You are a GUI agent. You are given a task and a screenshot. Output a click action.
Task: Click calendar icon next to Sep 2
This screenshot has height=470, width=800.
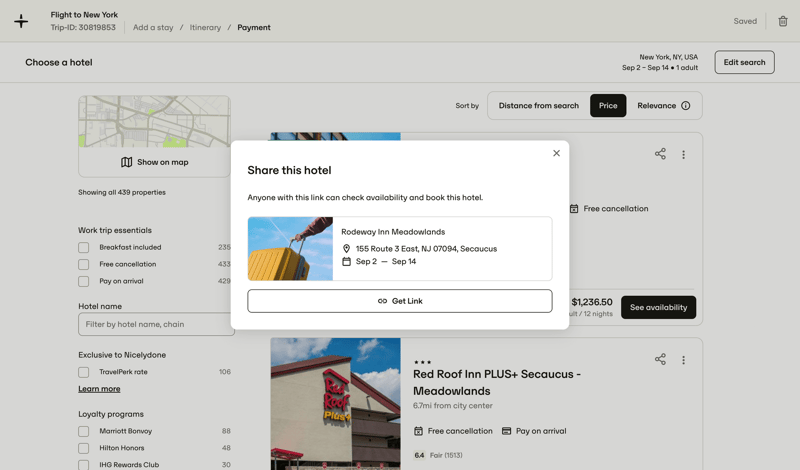coord(346,261)
